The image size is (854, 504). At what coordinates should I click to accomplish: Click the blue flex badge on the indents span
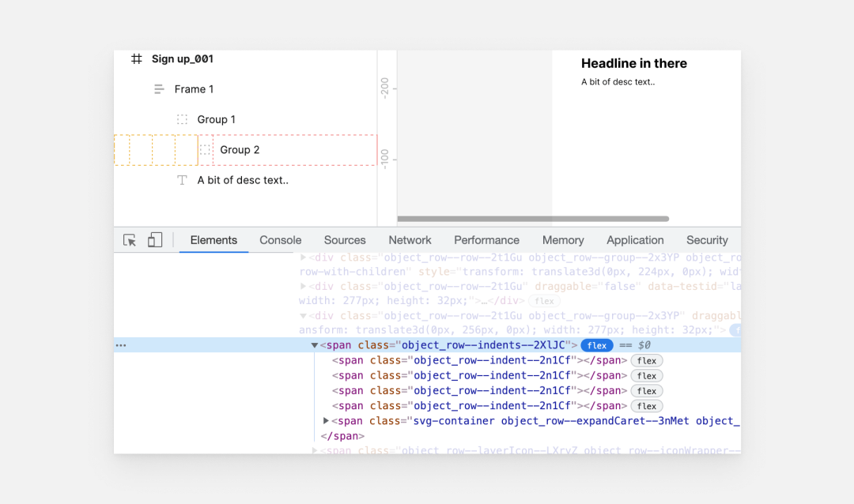(x=597, y=345)
